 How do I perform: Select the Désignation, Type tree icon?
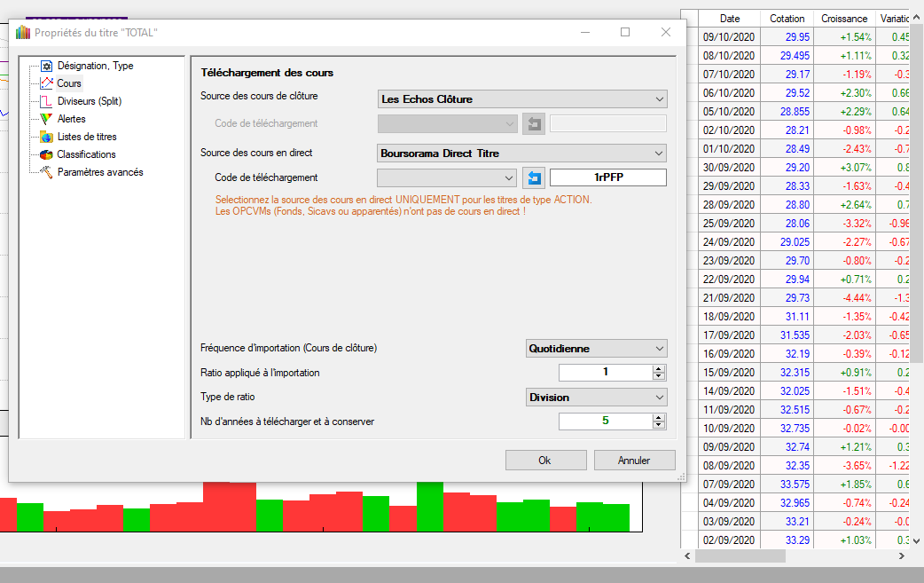[47, 66]
